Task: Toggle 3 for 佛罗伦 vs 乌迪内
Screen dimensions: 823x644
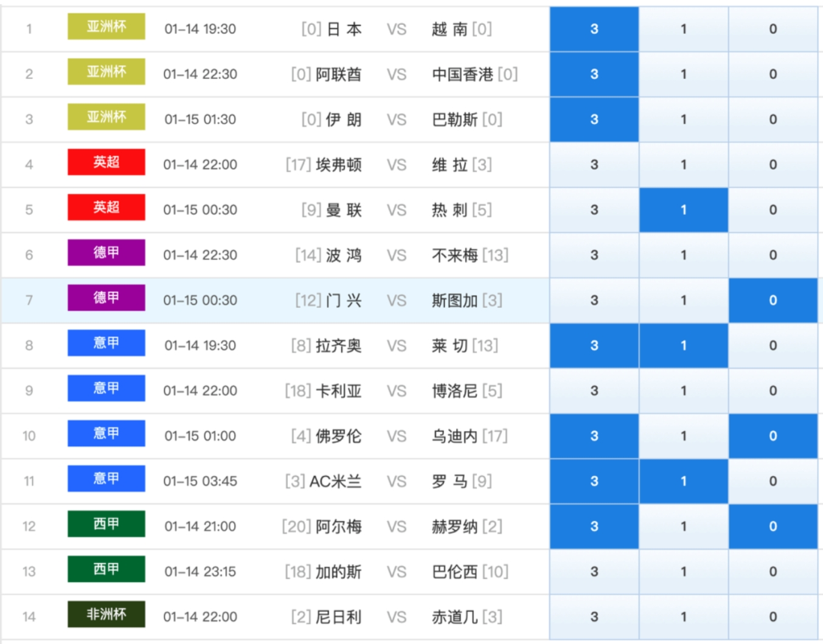Action: click(x=594, y=436)
